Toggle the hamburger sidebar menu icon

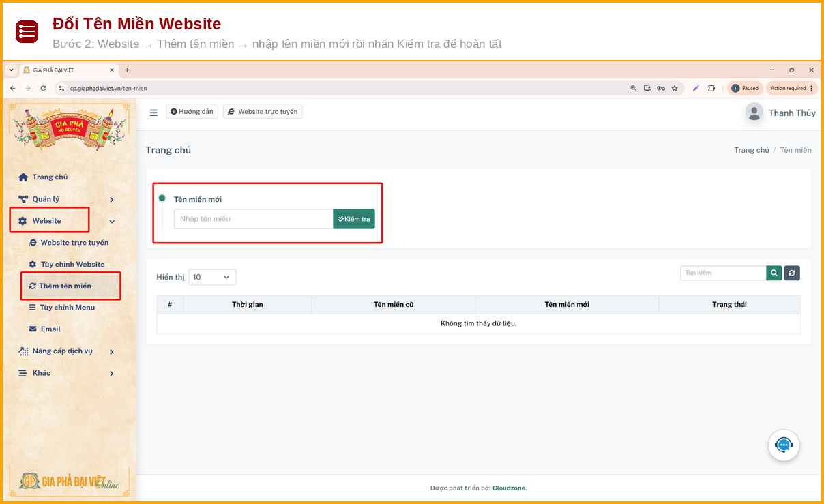point(153,113)
